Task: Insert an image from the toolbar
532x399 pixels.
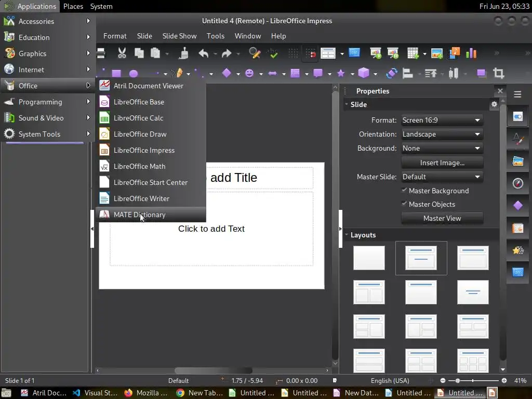Action: (437, 54)
